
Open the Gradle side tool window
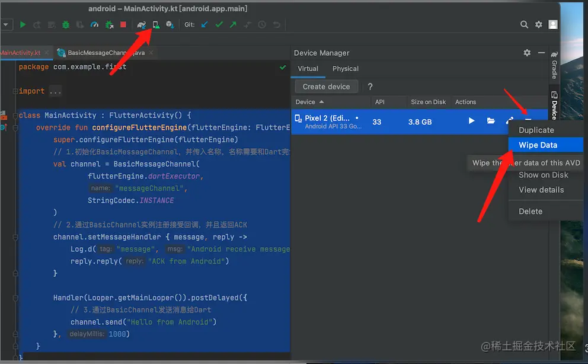[554, 65]
